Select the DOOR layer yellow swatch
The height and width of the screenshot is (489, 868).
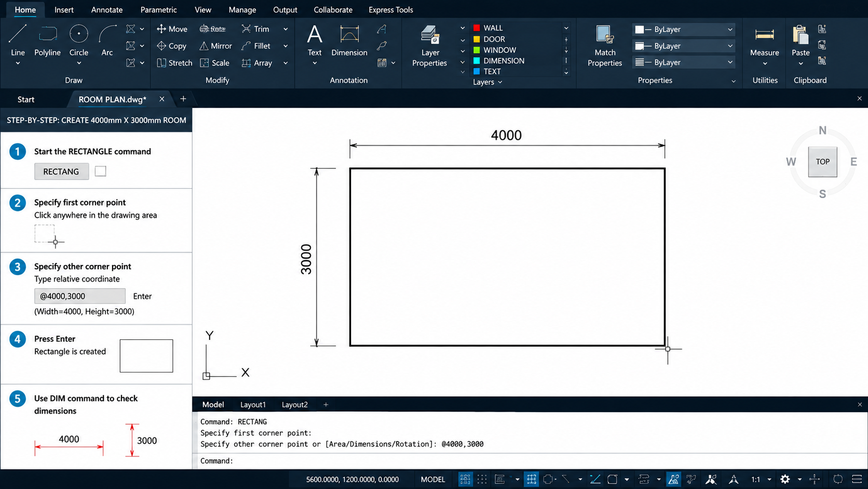pyautogui.click(x=476, y=39)
